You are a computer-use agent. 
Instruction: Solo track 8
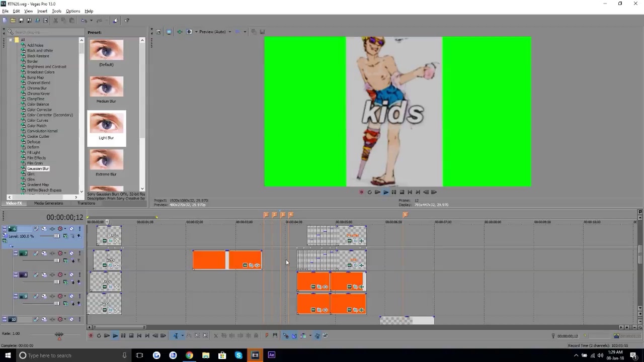tap(79, 275)
